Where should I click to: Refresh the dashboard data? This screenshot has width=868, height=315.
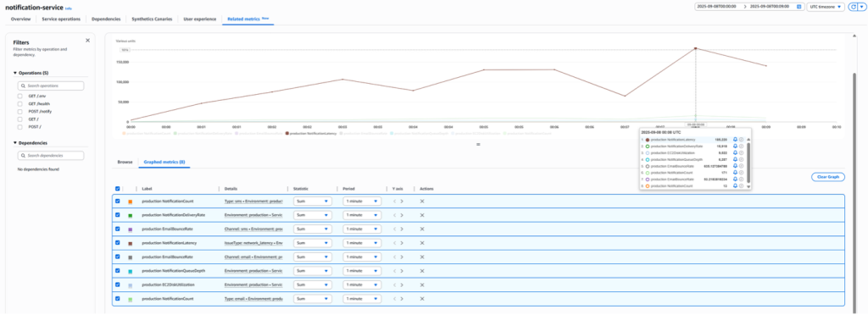(x=853, y=7)
